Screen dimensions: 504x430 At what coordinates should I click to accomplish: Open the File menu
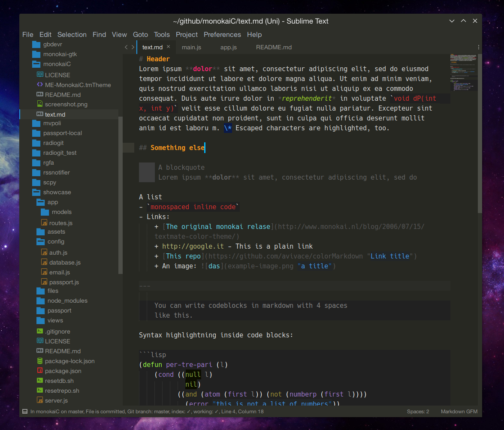point(27,34)
